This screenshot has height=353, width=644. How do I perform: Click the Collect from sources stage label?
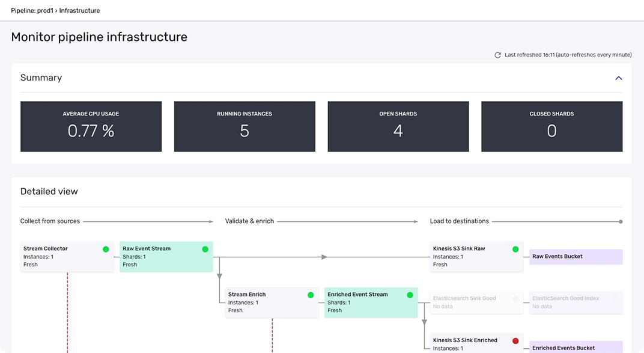click(x=50, y=221)
